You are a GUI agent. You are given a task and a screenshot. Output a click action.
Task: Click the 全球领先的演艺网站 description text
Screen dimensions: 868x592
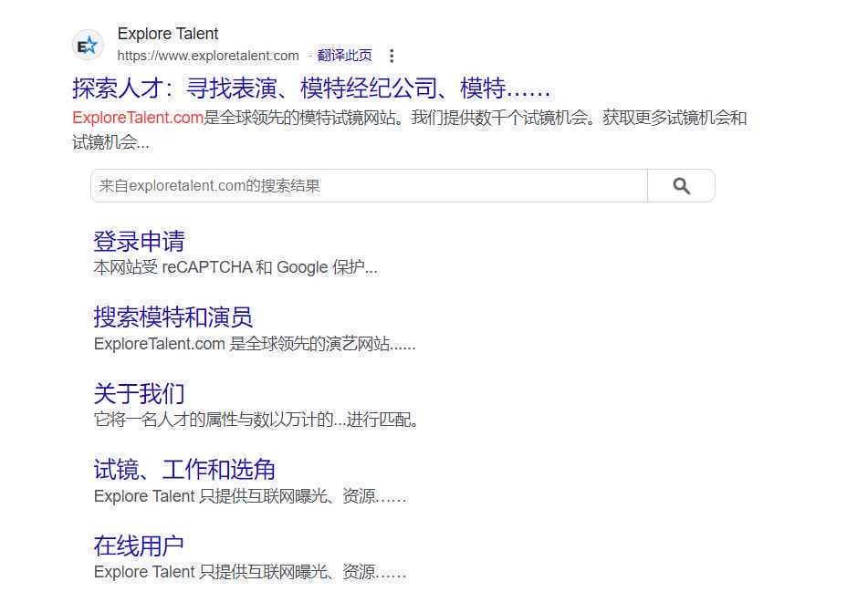click(255, 344)
